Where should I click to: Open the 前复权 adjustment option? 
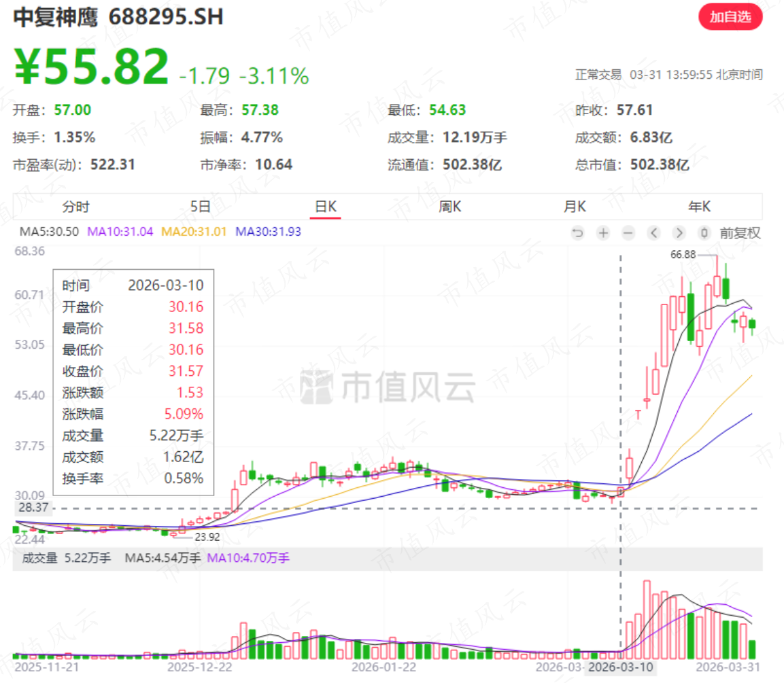pos(740,233)
